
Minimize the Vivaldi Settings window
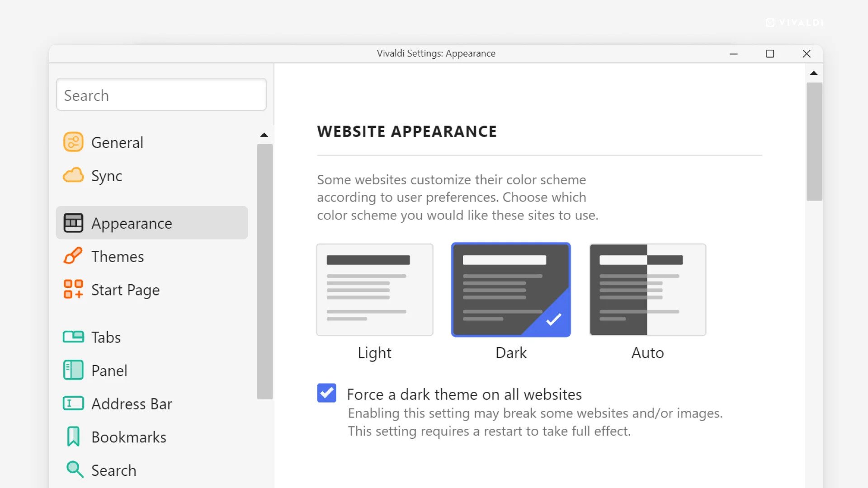pos(734,54)
